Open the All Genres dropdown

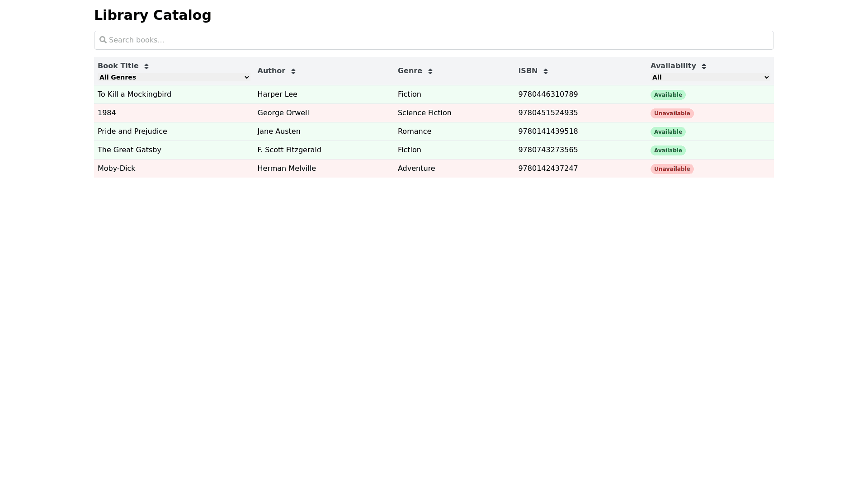pyautogui.click(x=174, y=77)
